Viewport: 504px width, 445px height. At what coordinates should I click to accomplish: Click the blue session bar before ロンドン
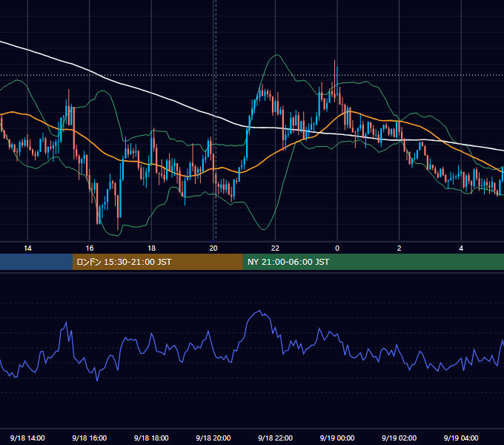[36, 262]
